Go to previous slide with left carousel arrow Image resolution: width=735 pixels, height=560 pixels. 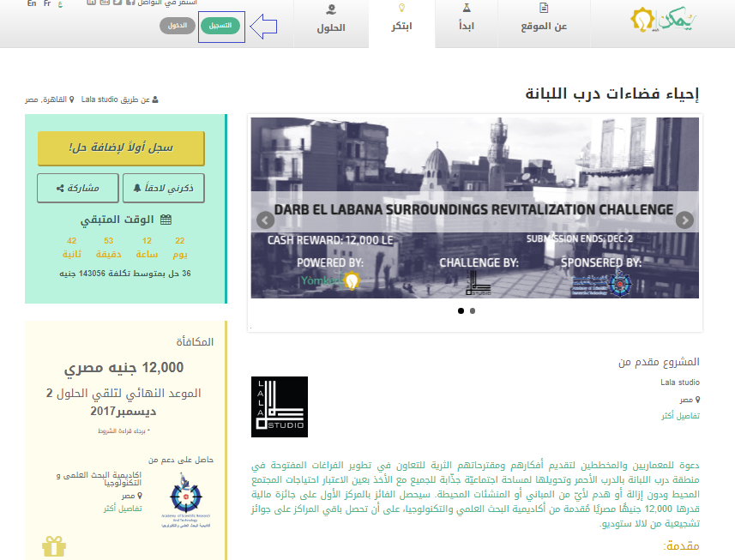(x=265, y=220)
